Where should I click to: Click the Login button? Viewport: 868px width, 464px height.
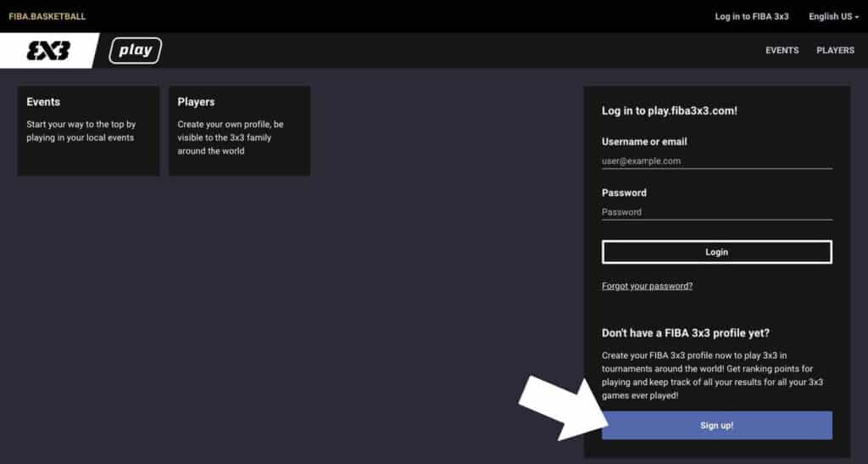pyautogui.click(x=717, y=252)
